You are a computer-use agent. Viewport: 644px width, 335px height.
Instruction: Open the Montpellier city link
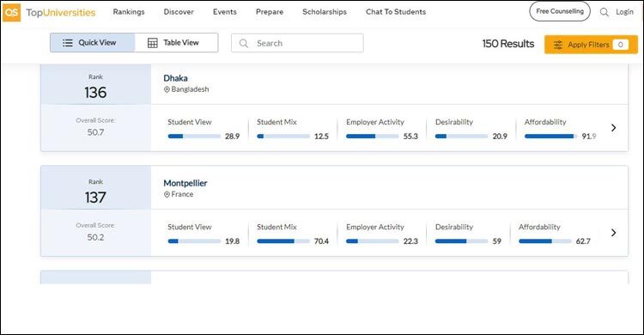185,183
